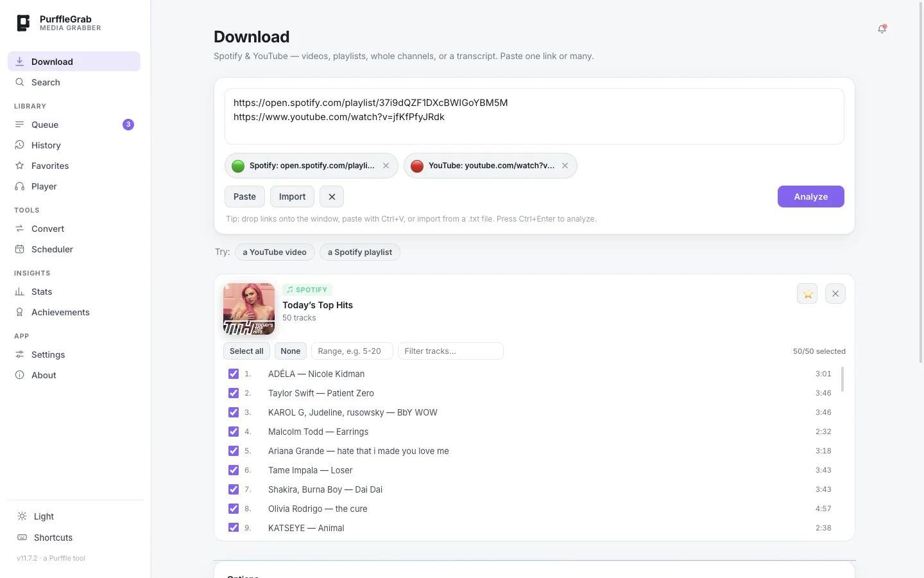
Task: Click the '50 tracks' label
Action: [x=299, y=318]
